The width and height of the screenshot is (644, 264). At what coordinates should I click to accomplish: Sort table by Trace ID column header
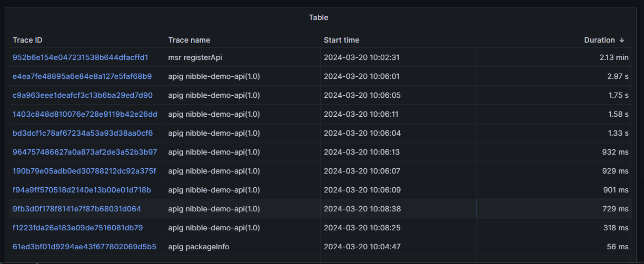[27, 40]
